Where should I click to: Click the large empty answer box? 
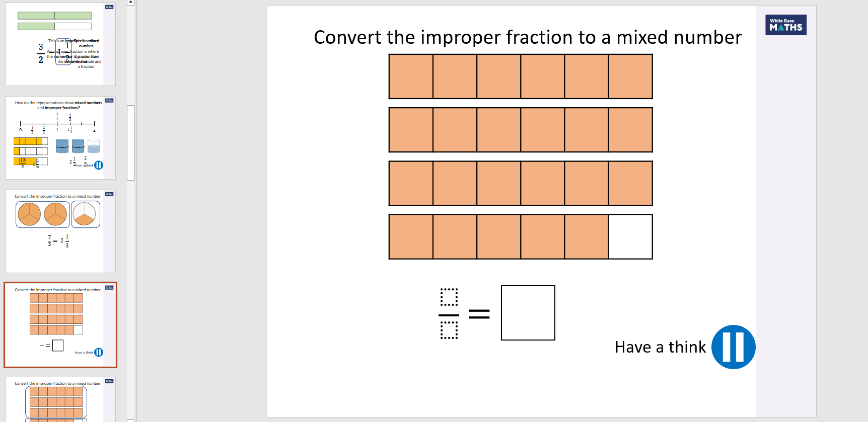528,313
